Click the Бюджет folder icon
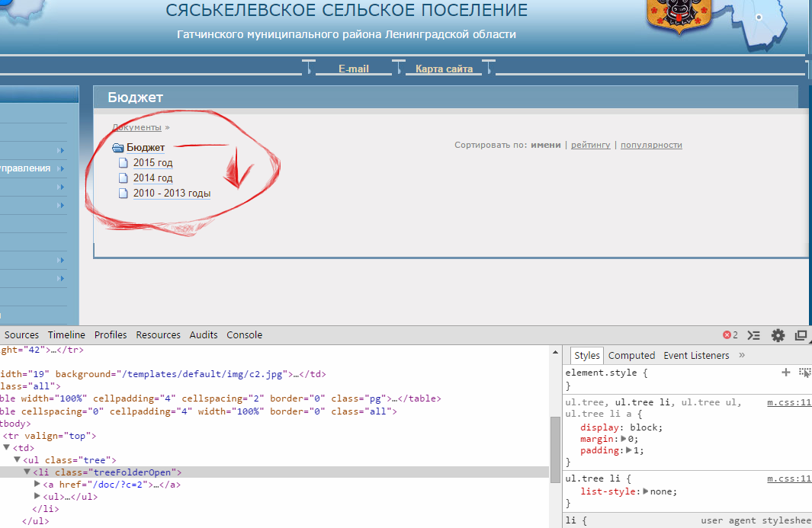 pos(118,148)
